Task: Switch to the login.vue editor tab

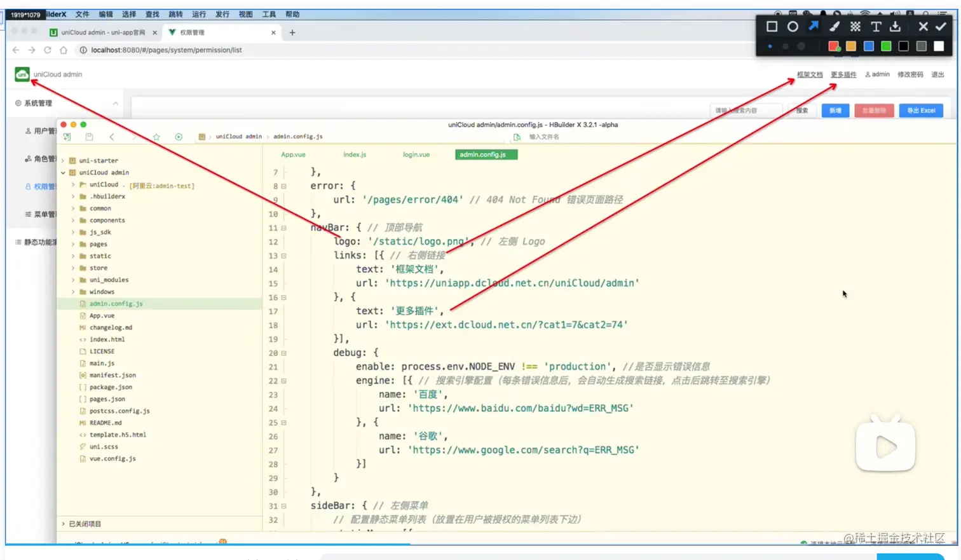Action: [x=416, y=154]
